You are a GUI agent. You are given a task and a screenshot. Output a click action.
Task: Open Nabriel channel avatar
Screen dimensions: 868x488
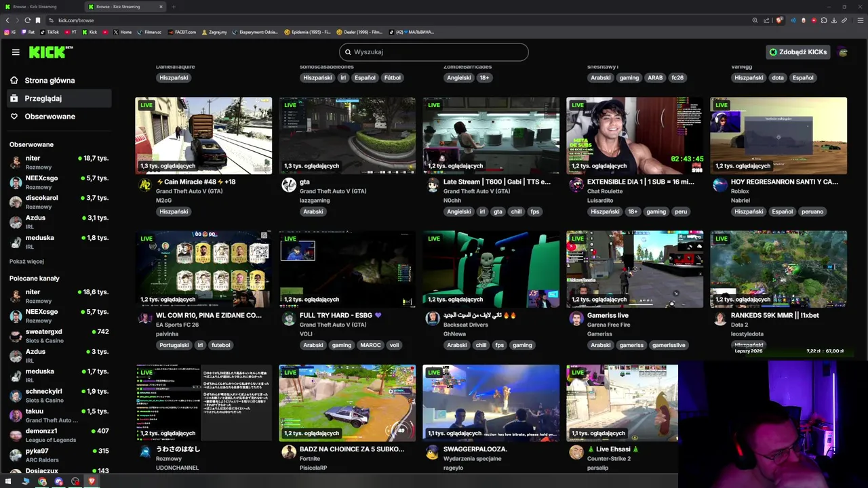coord(720,185)
